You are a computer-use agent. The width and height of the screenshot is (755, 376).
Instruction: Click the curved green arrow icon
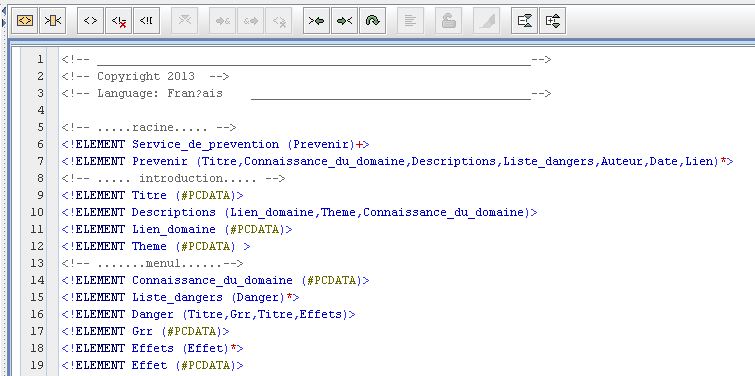point(373,21)
